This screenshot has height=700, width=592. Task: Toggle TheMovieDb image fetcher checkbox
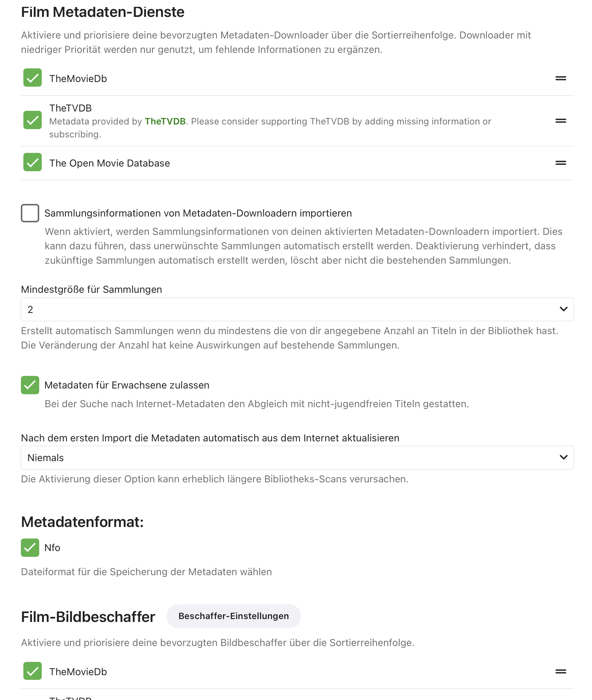(x=32, y=671)
